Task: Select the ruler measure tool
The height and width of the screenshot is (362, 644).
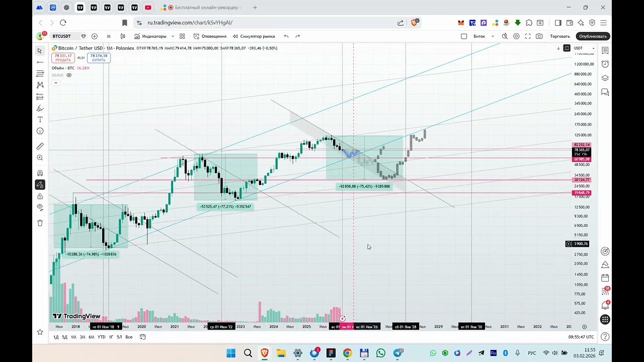Action: click(40, 146)
